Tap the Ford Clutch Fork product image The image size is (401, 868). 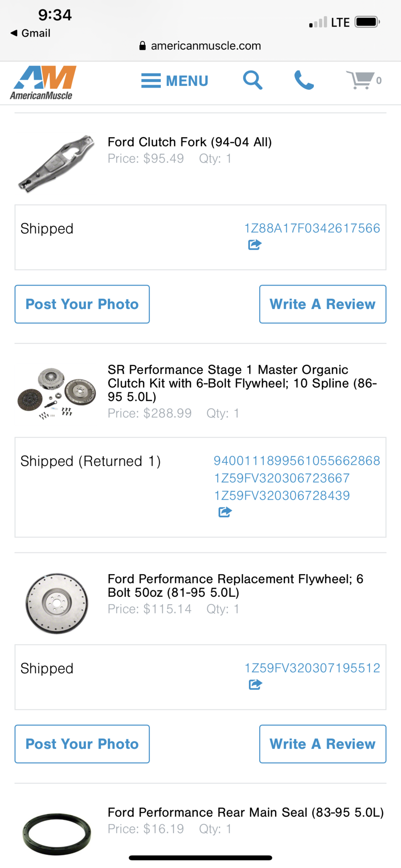click(x=56, y=163)
